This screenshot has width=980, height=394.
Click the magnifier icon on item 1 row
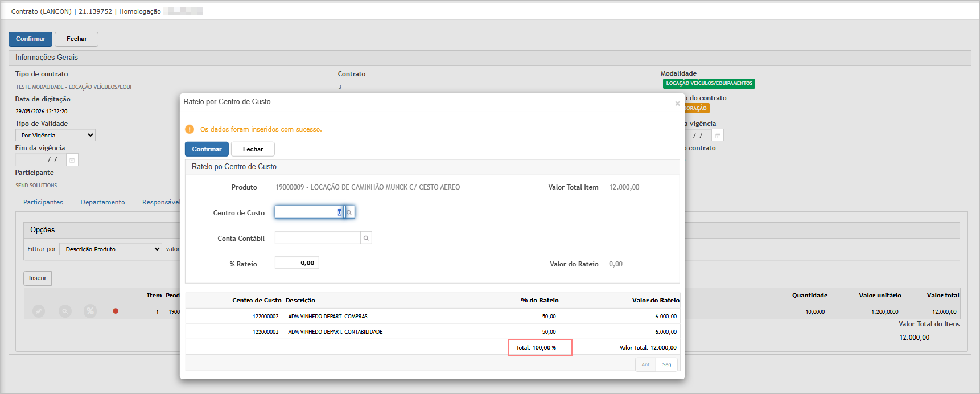click(x=65, y=311)
